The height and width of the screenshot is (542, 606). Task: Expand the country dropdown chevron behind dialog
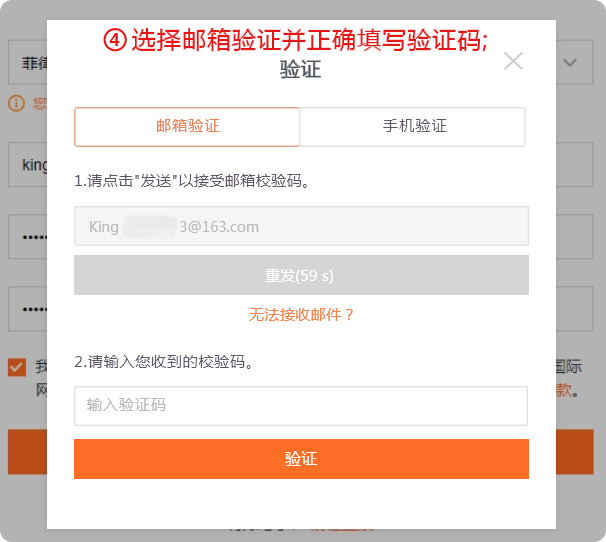tap(570, 62)
